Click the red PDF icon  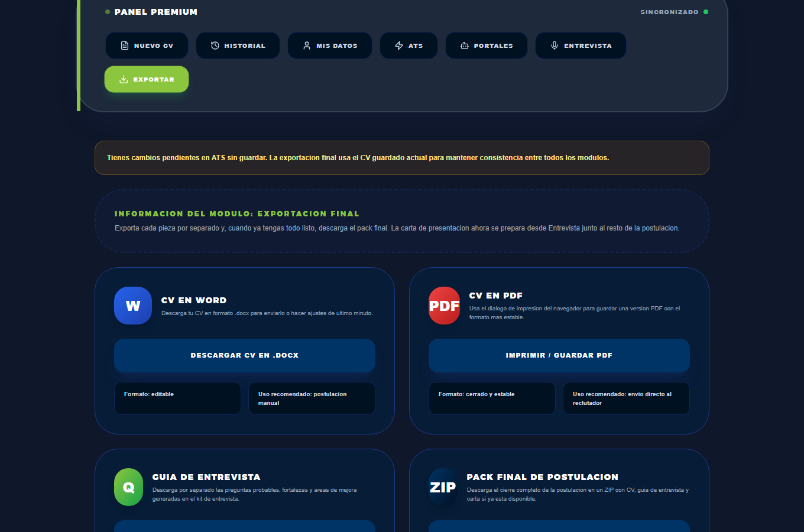click(x=444, y=306)
